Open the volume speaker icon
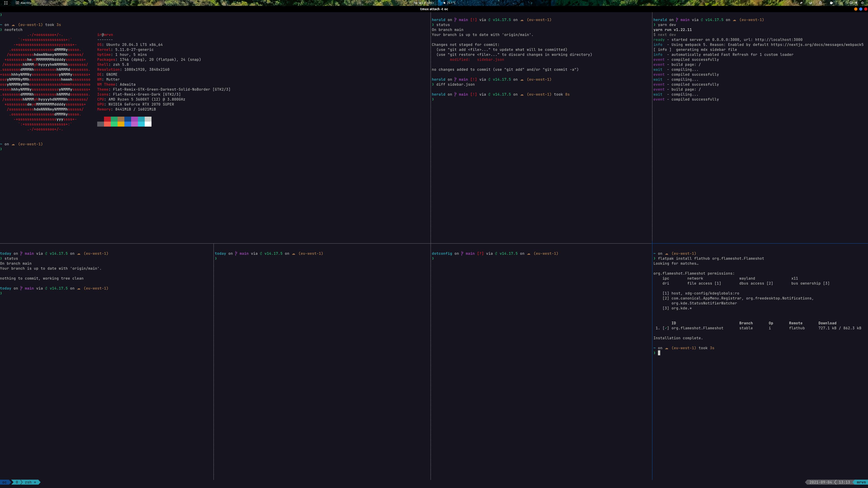The width and height of the screenshot is (868, 488). (x=856, y=3)
